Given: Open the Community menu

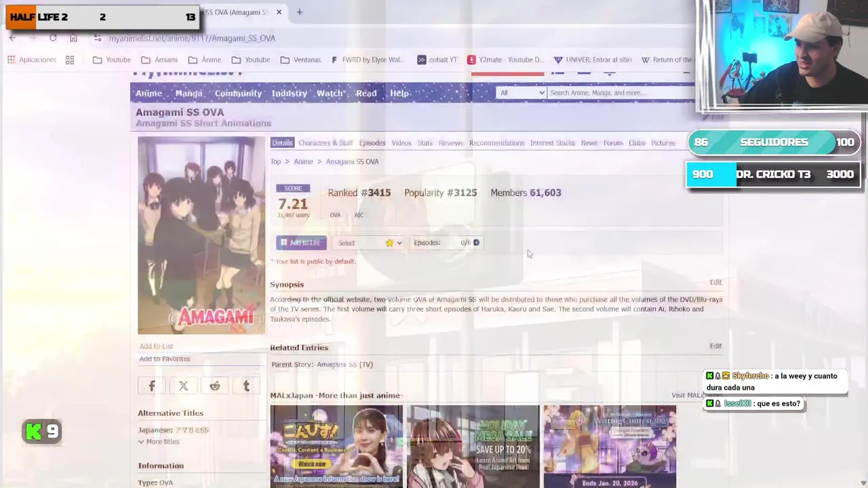Looking at the screenshot, I should (238, 94).
